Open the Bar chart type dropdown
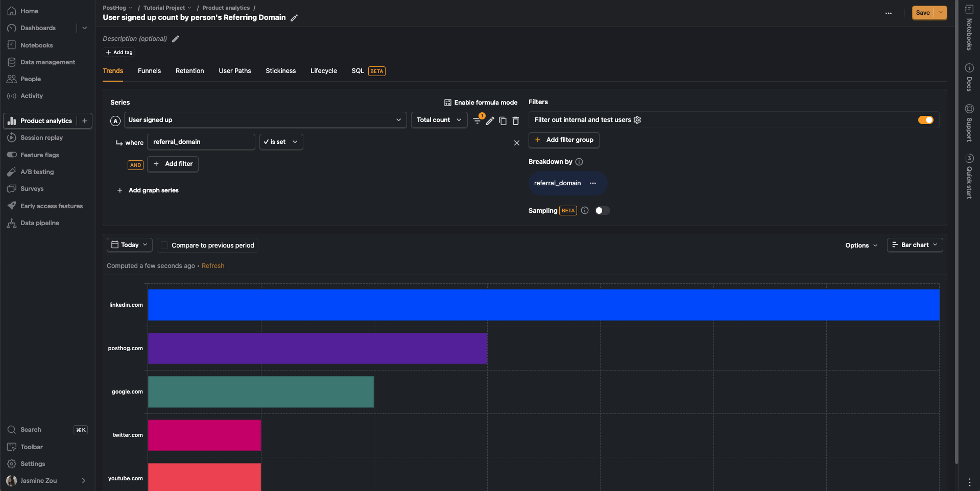980x491 pixels. point(915,245)
